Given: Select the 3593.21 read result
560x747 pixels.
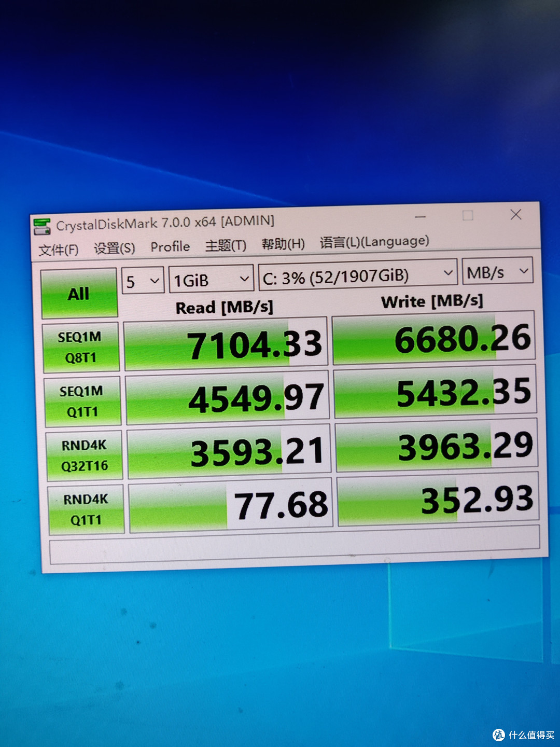Looking at the screenshot, I should click(229, 451).
